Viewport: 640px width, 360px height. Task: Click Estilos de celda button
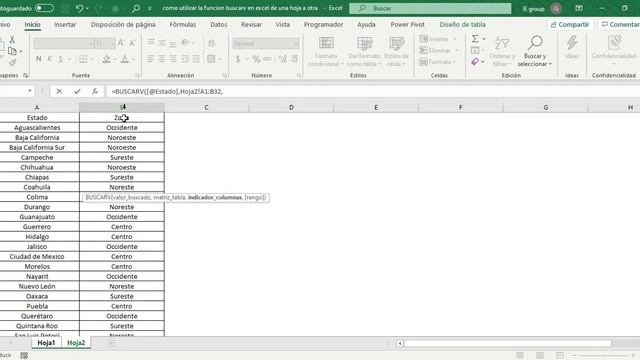coord(396,51)
